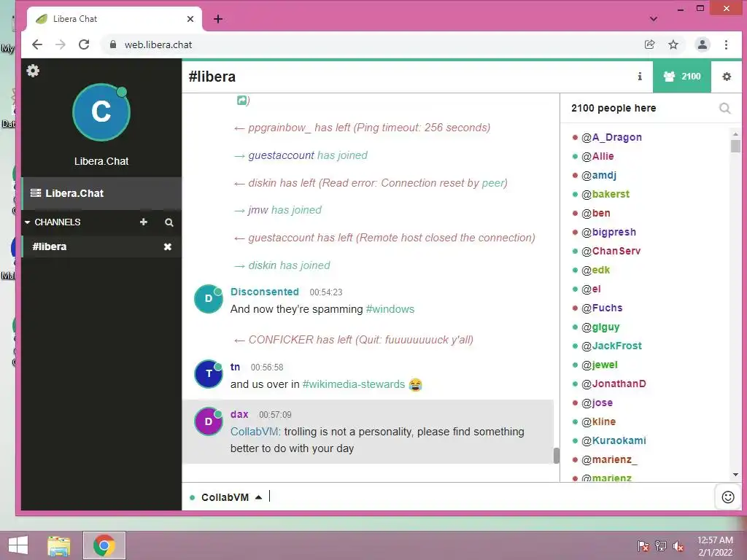Select user @glguy in people list
The image size is (747, 560).
point(600,327)
